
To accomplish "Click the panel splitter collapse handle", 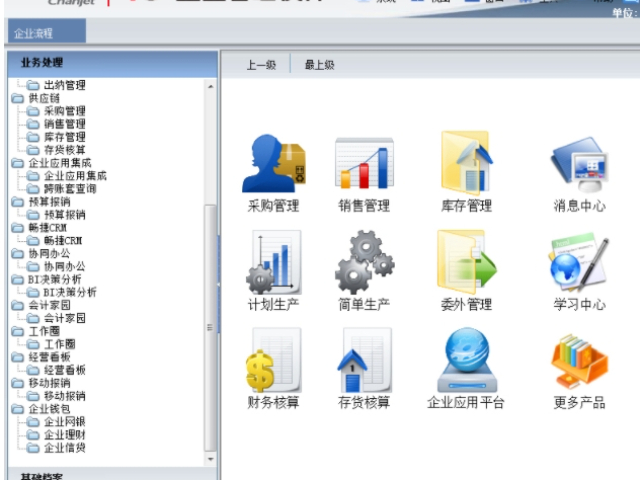I will [x=219, y=284].
